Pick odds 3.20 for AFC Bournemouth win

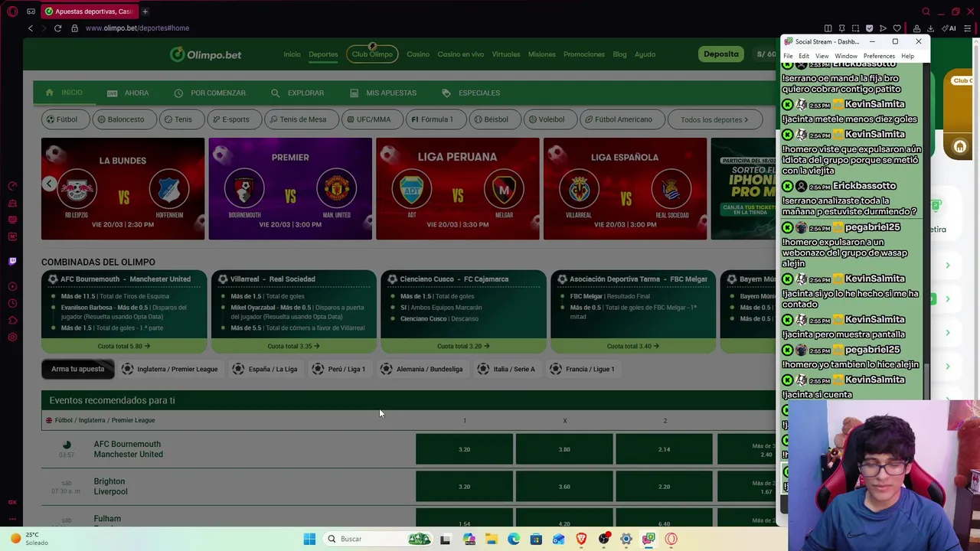(464, 449)
